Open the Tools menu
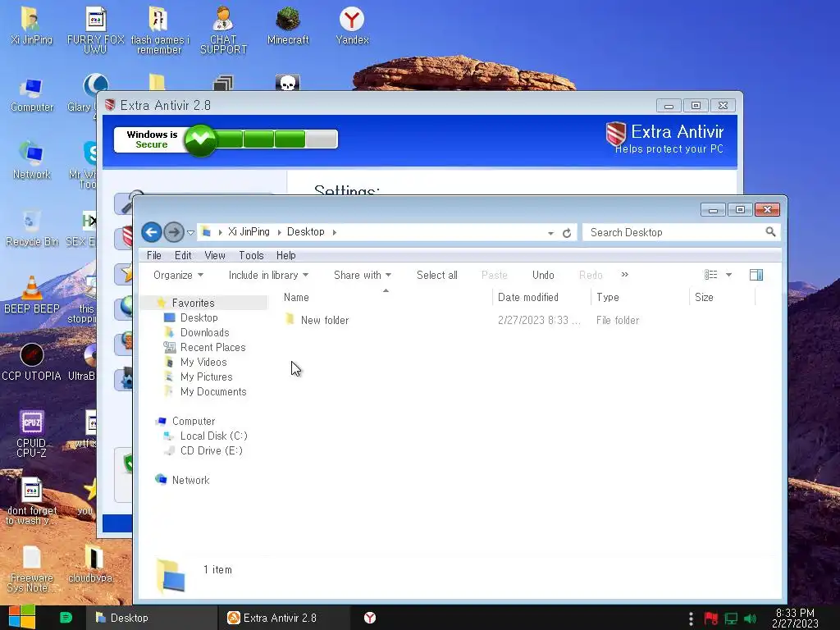 tap(251, 256)
